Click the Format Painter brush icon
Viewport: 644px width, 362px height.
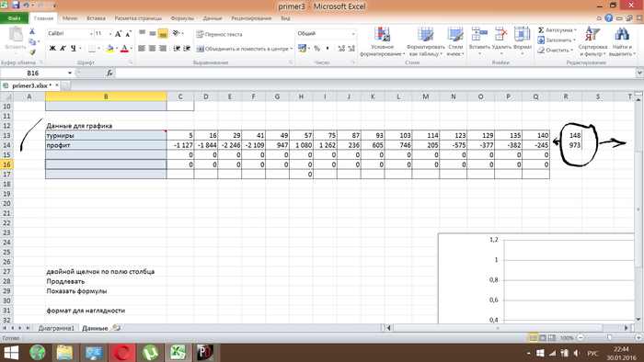coord(32,52)
